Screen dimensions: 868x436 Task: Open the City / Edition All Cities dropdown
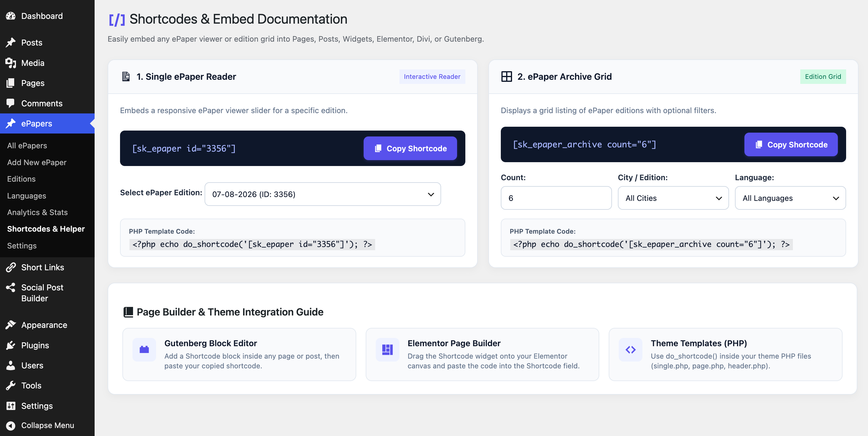[x=673, y=198]
